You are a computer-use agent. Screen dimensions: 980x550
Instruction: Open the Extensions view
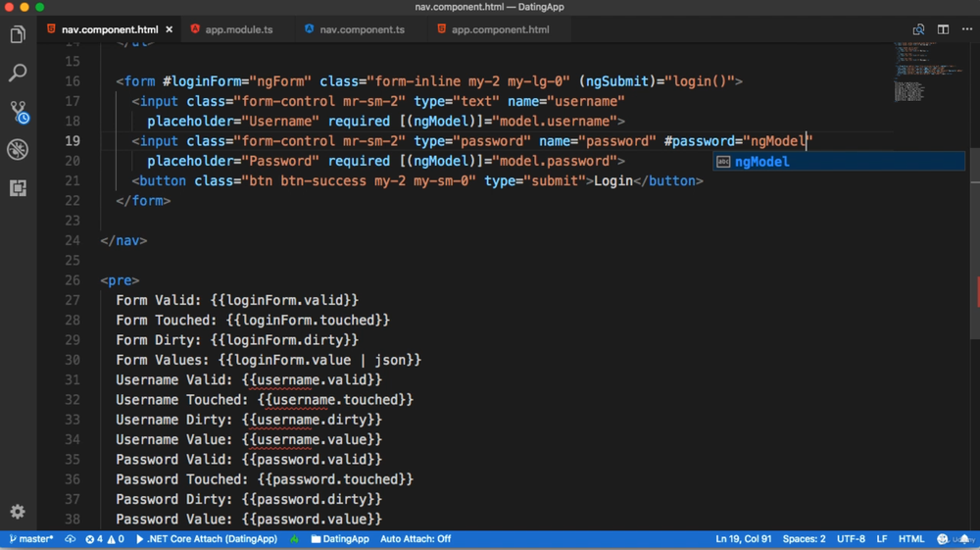click(x=18, y=187)
